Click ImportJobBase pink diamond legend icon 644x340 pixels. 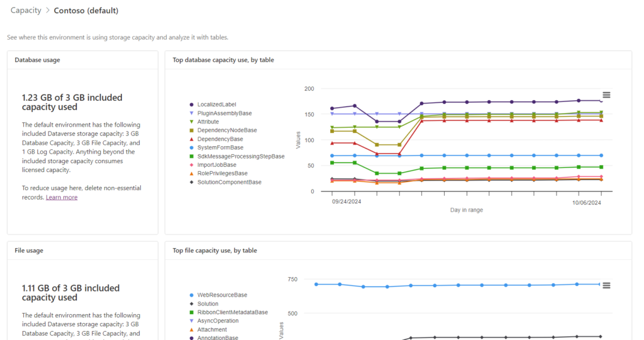point(191,165)
